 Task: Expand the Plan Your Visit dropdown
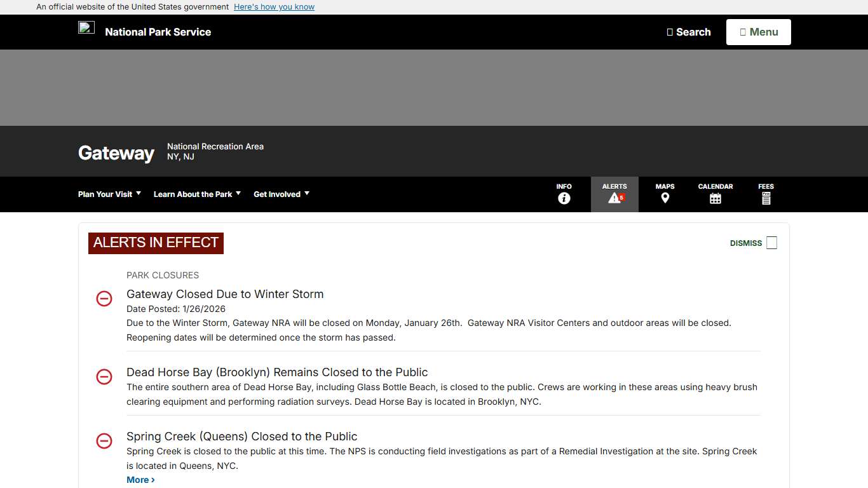click(109, 194)
